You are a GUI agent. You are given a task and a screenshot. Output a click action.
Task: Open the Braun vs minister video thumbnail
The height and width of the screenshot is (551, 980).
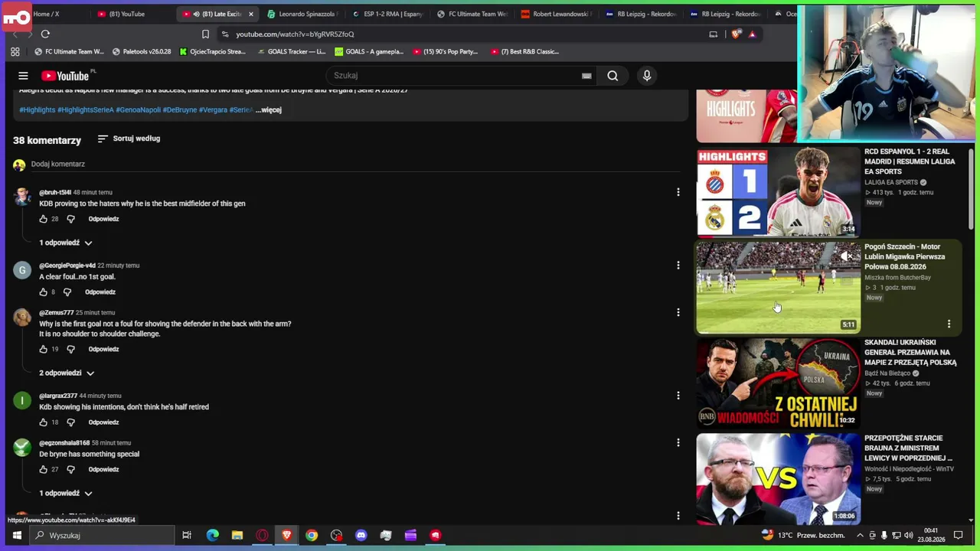click(778, 479)
